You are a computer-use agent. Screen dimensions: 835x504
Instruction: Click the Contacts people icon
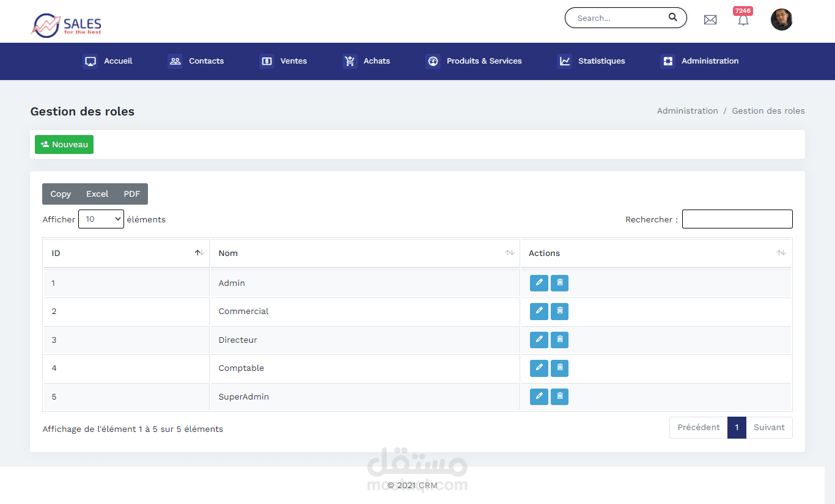click(175, 61)
